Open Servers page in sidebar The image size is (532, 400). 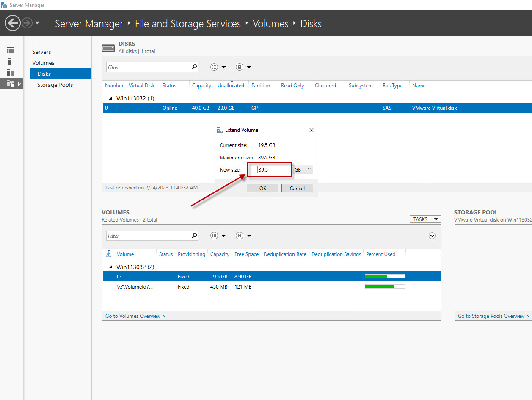pyautogui.click(x=41, y=52)
